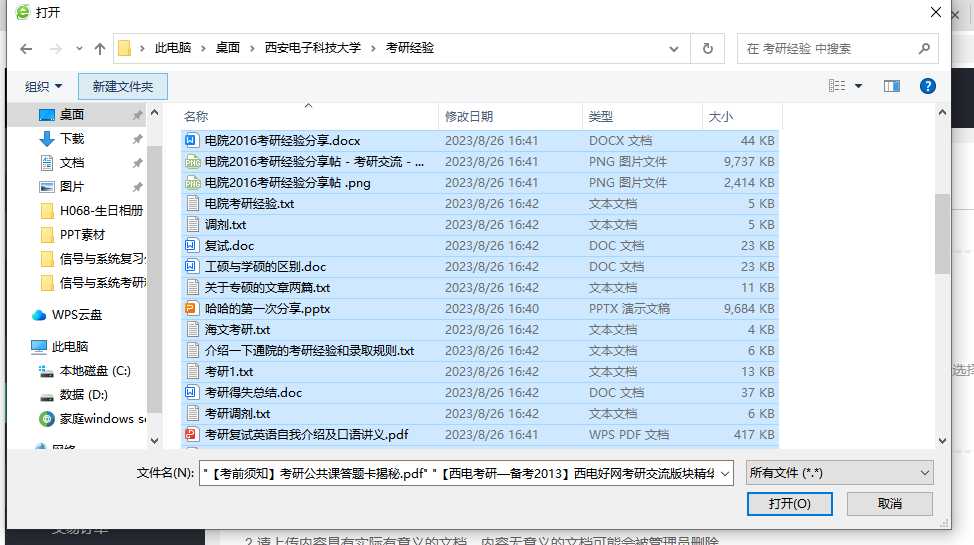Click the file list vertical scrollbar
The height and width of the screenshot is (545, 974).
point(942,232)
